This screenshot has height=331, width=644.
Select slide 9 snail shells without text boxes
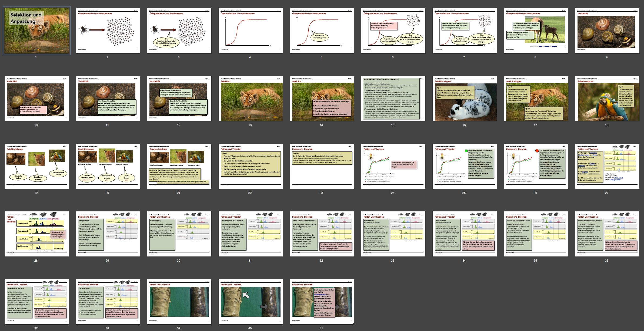pyautogui.click(x=607, y=31)
